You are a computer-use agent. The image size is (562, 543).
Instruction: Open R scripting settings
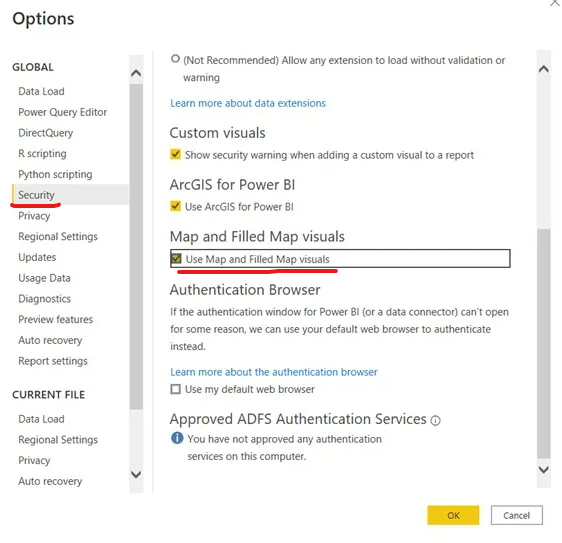click(42, 153)
